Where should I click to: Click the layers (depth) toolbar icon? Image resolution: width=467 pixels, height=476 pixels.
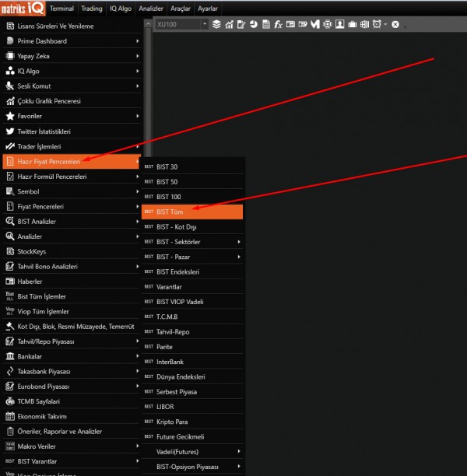pos(216,24)
